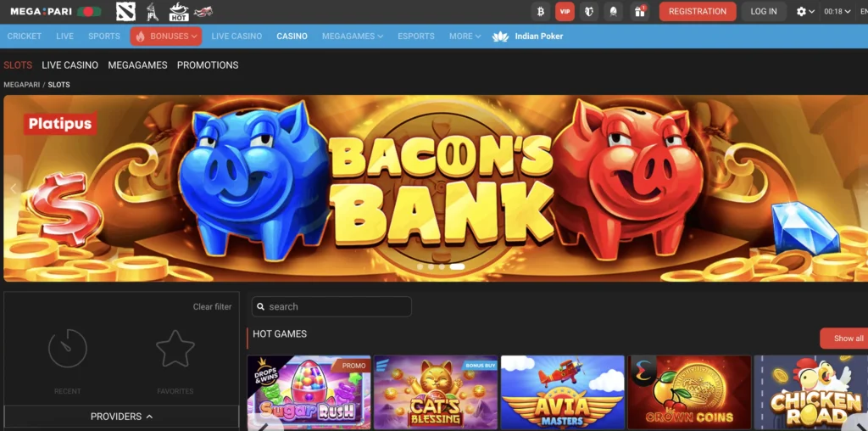Click the Recent label
Screen dimensions: 868x431
pyautogui.click(x=68, y=391)
